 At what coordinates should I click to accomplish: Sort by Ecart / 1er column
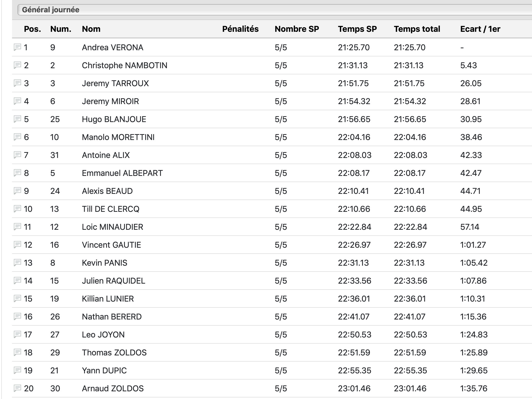coord(480,29)
